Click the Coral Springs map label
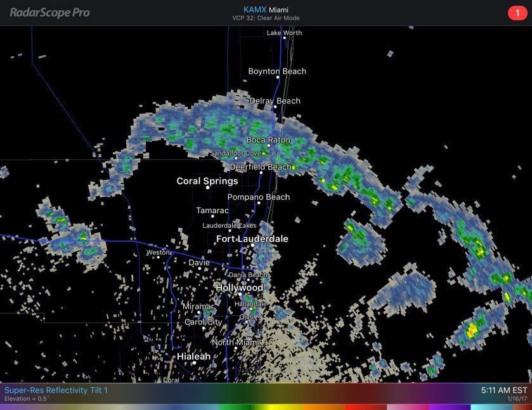 click(x=207, y=182)
